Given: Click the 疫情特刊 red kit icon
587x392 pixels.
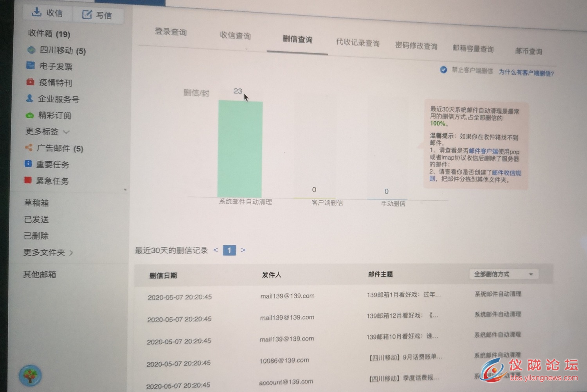Looking at the screenshot, I should pos(30,82).
